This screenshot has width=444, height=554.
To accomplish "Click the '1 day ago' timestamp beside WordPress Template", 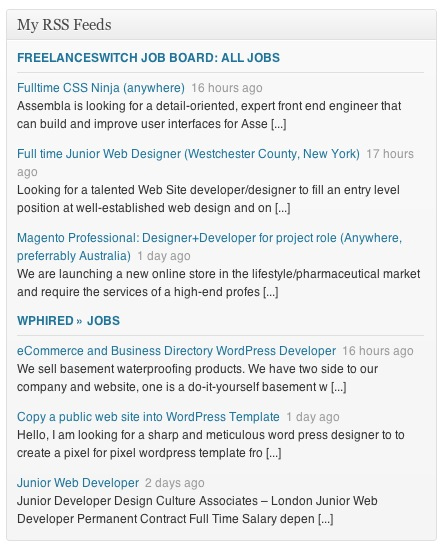I will [313, 417].
